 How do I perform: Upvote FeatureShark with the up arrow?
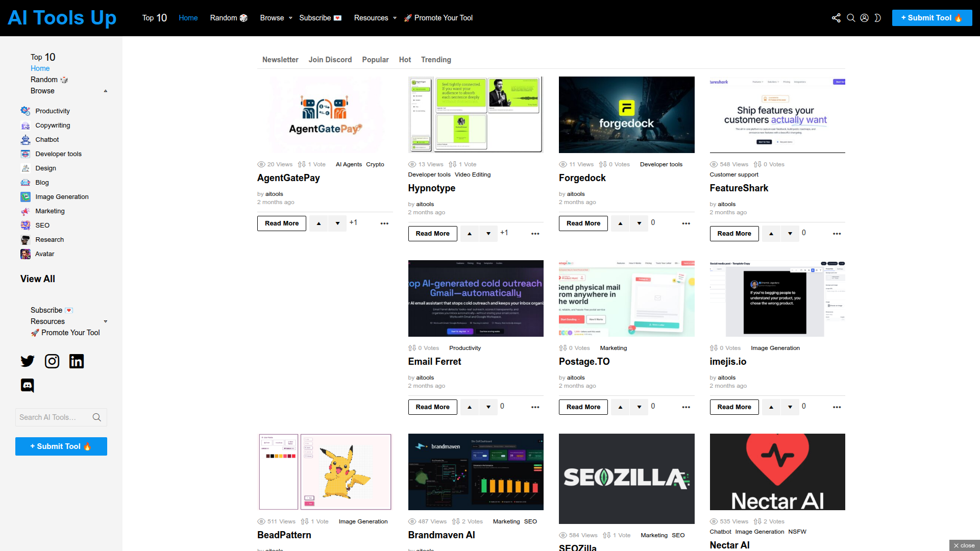(771, 234)
